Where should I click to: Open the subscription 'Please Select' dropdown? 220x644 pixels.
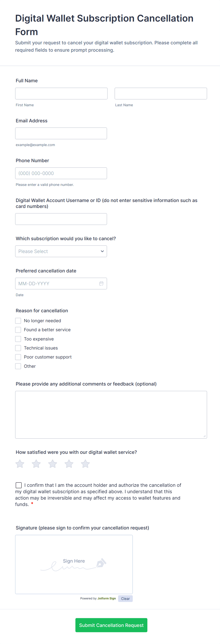61,251
